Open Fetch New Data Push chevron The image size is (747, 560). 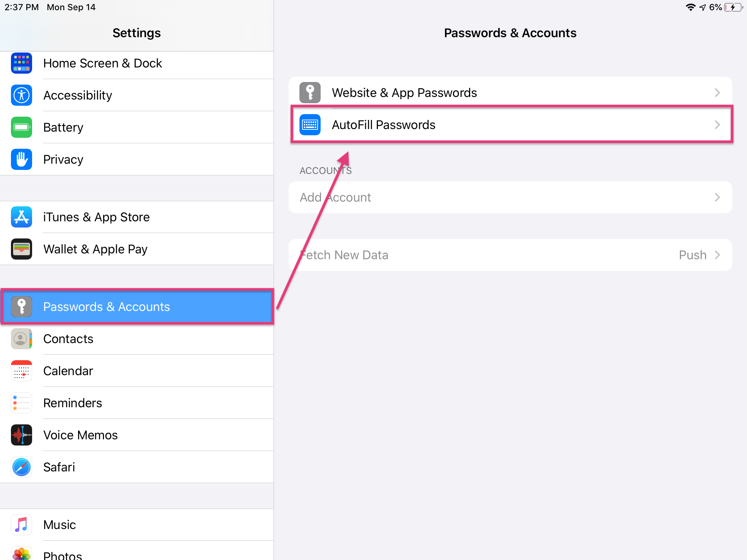[717, 255]
